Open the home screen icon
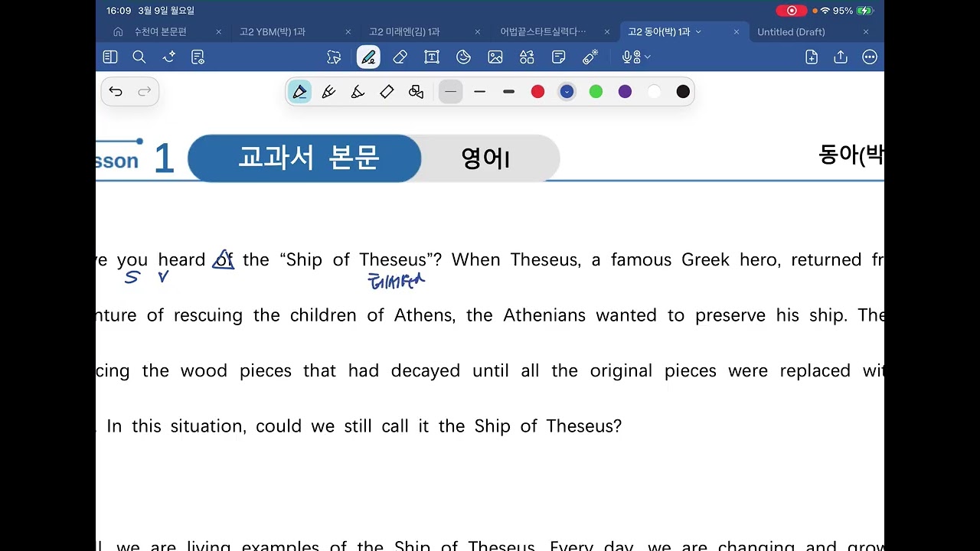 coord(118,32)
